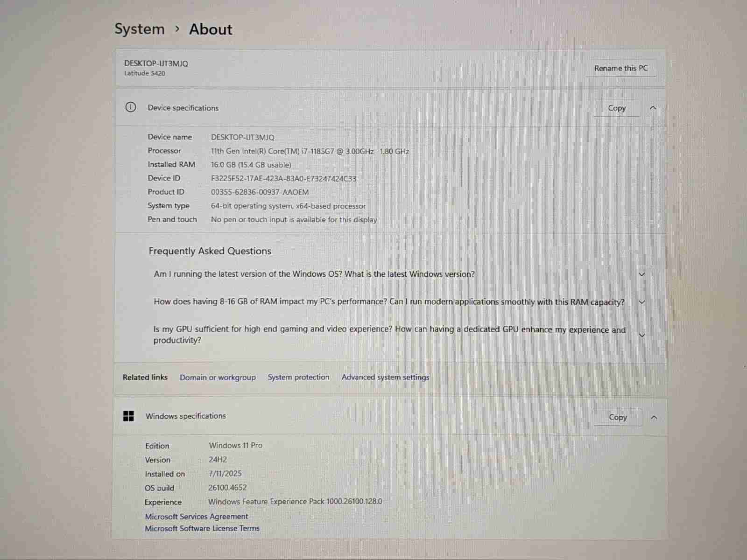The height and width of the screenshot is (560, 747).
Task: Open the Domain or workgroup link
Action: click(x=218, y=377)
